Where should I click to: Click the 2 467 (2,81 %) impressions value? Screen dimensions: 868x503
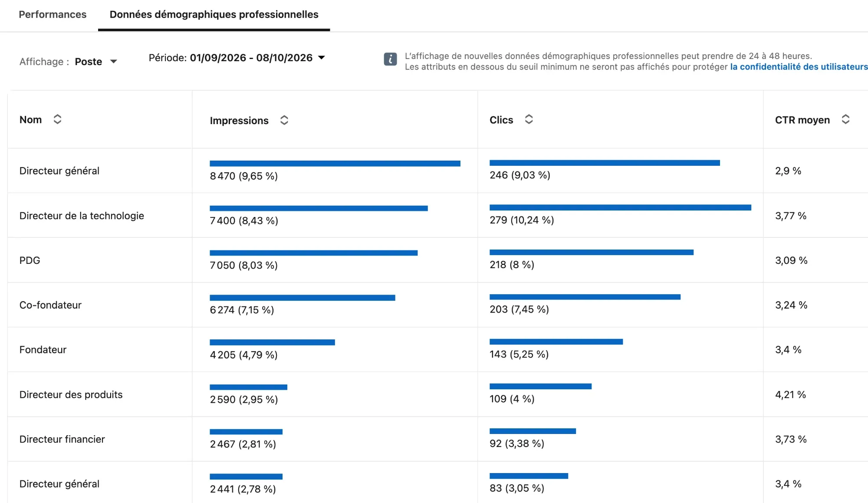tap(243, 444)
